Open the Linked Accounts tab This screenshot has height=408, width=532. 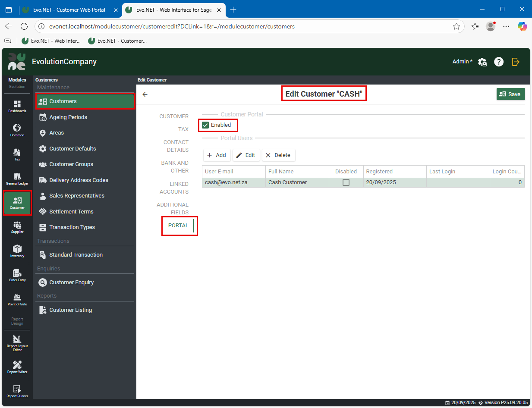click(x=174, y=188)
